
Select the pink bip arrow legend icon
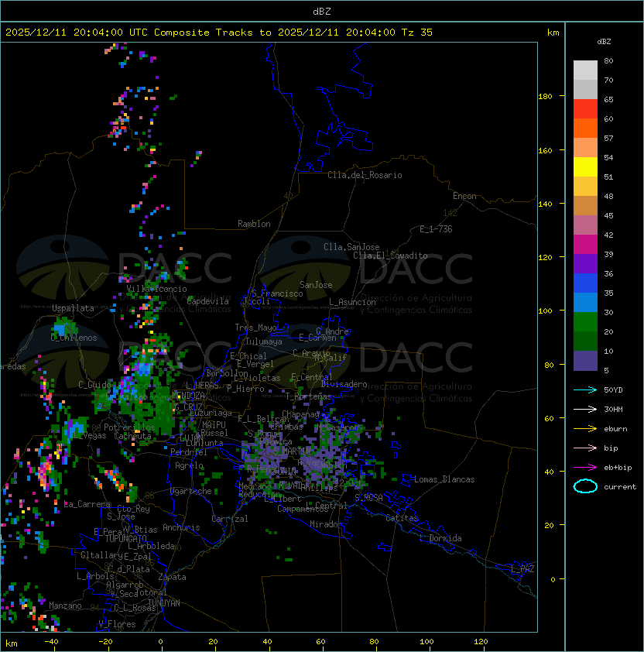[x=585, y=448]
